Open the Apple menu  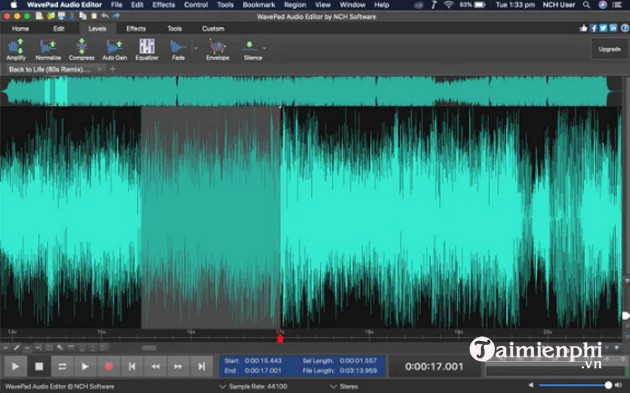[x=14, y=5]
